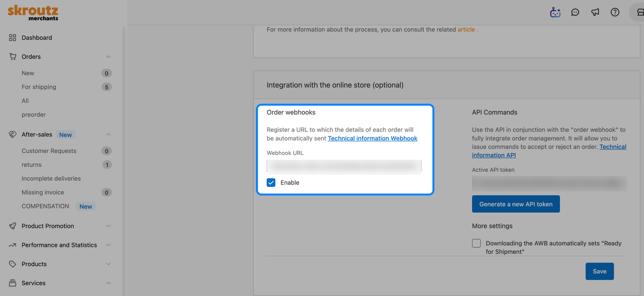Click the Save button
This screenshot has width=644, height=296.
(x=599, y=271)
